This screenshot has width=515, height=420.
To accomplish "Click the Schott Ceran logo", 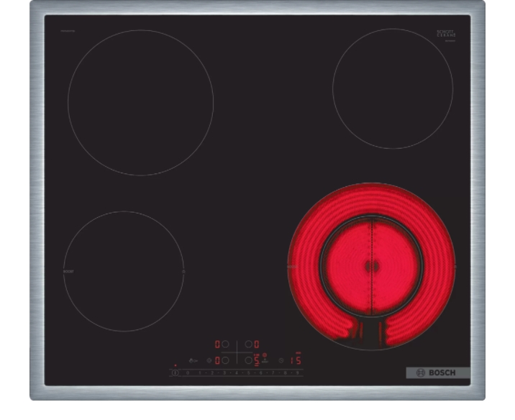I will 446,34.
